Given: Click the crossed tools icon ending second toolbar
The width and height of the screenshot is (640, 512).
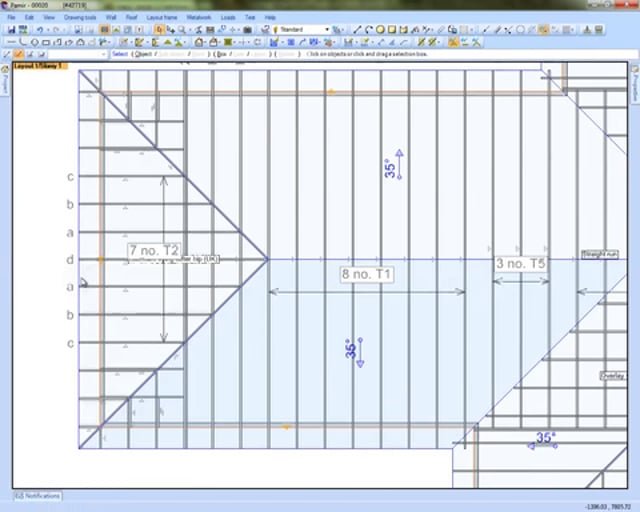Looking at the screenshot, I should tap(476, 42).
